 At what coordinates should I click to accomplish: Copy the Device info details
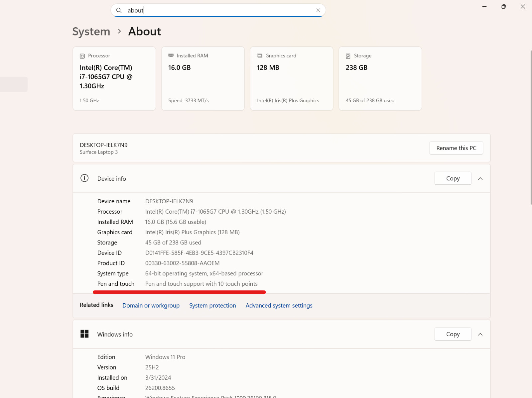pyautogui.click(x=453, y=178)
